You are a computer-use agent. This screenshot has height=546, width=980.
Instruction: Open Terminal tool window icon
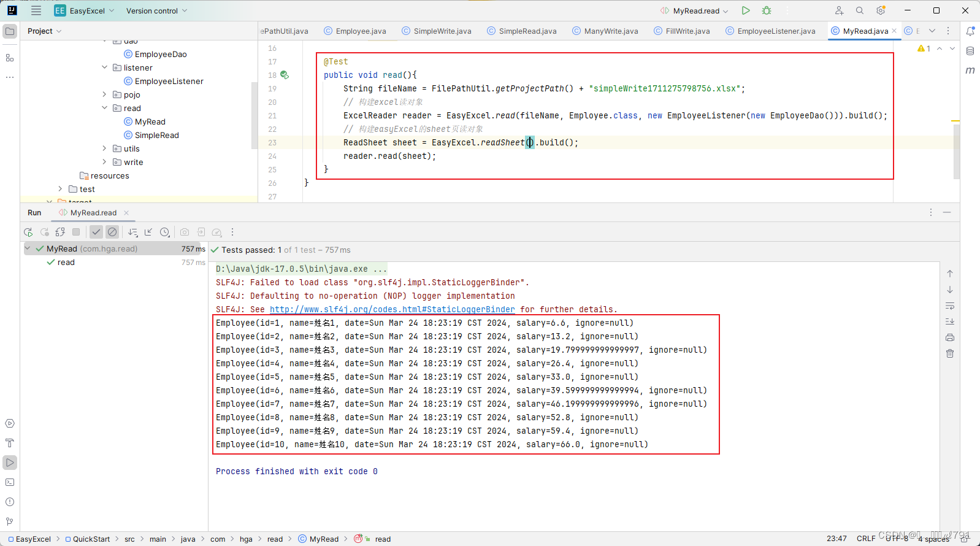point(10,482)
